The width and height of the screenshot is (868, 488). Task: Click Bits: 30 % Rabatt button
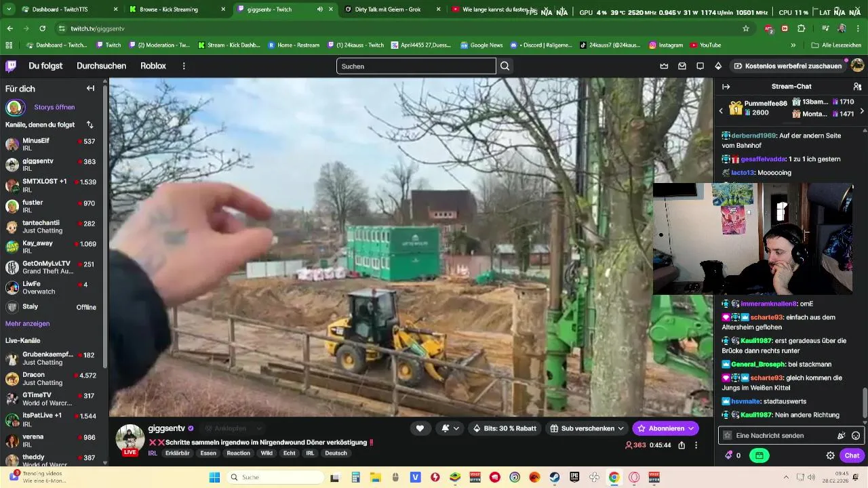505,428
